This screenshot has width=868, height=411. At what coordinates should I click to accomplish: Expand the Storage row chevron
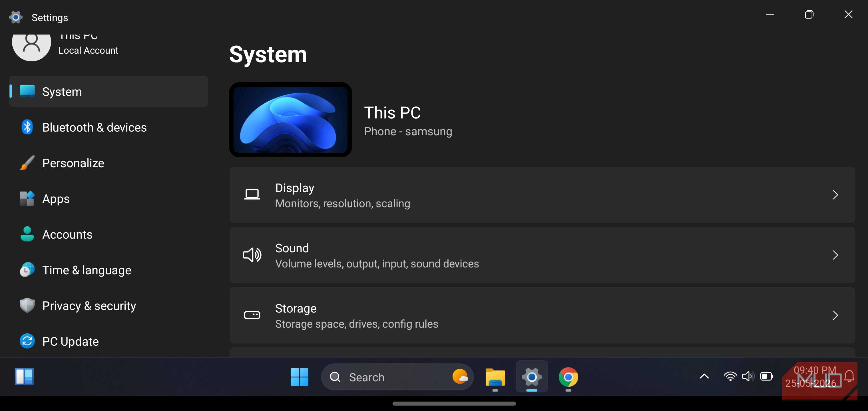(x=835, y=315)
